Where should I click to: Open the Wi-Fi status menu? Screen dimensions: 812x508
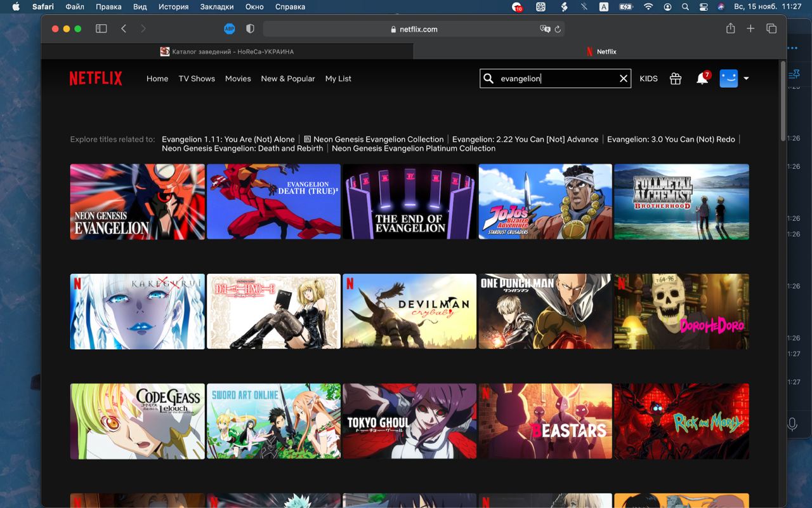(648, 6)
